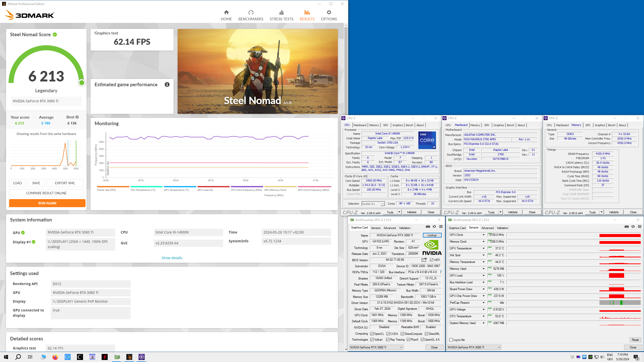Toggle the OpenCL checkbox in GPU-Z
644x362 pixels.
coord(372,334)
